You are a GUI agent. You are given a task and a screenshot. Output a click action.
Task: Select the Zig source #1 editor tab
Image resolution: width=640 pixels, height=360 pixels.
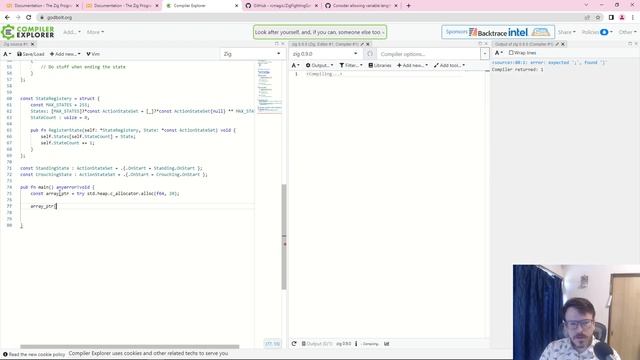pos(16,44)
